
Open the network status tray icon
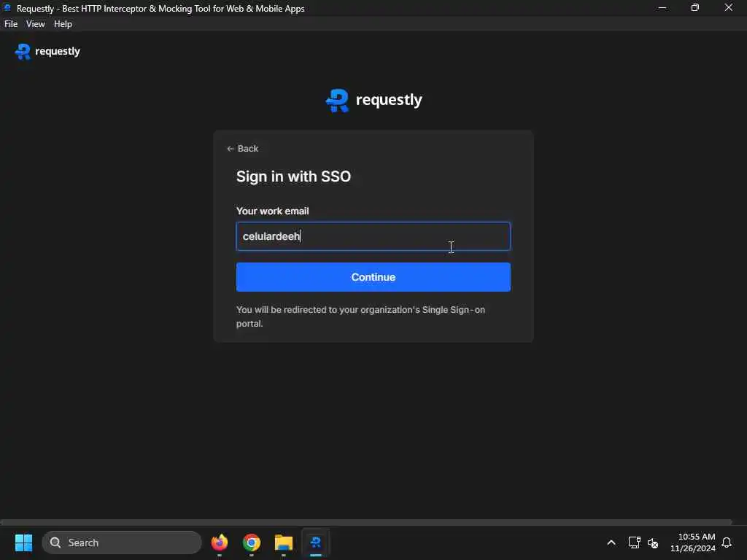(x=634, y=542)
